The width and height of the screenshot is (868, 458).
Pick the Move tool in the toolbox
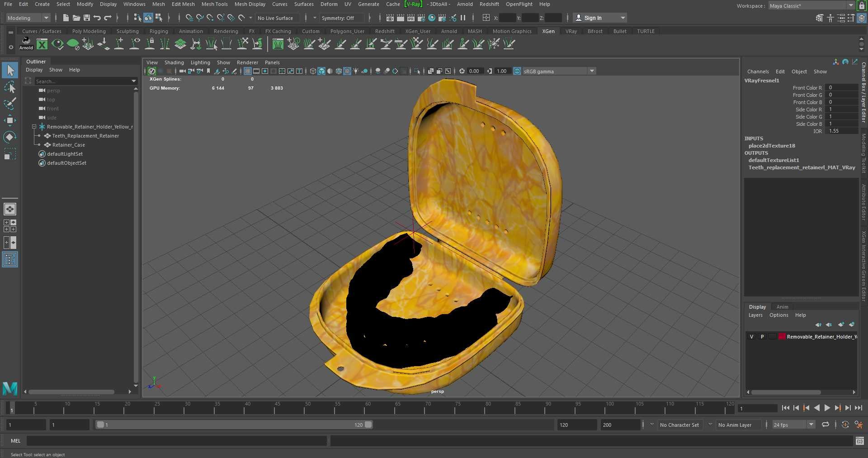tap(10, 120)
